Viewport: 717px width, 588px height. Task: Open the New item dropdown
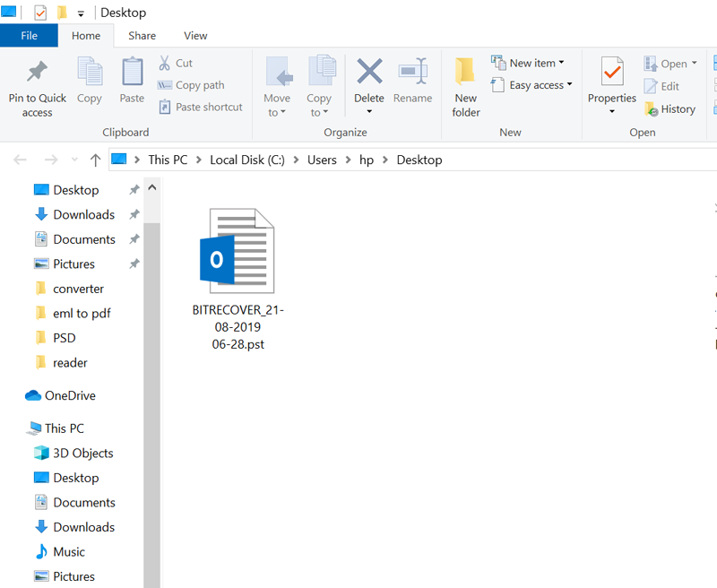pos(528,63)
